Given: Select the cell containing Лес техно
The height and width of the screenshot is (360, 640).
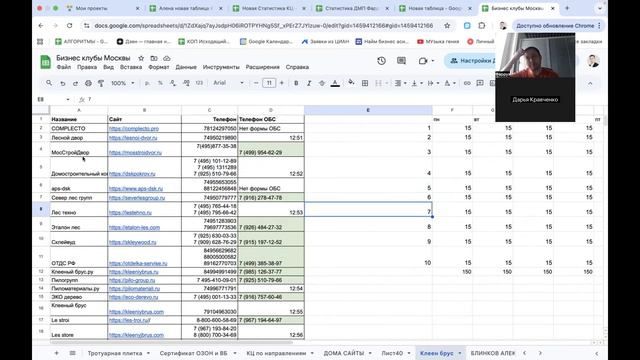Looking at the screenshot, I should pos(79,209).
